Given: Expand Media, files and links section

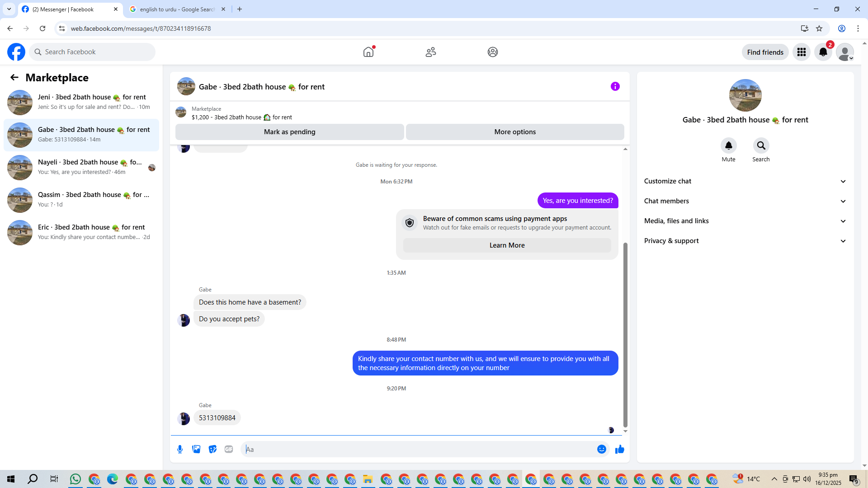Looking at the screenshot, I should click(x=745, y=221).
